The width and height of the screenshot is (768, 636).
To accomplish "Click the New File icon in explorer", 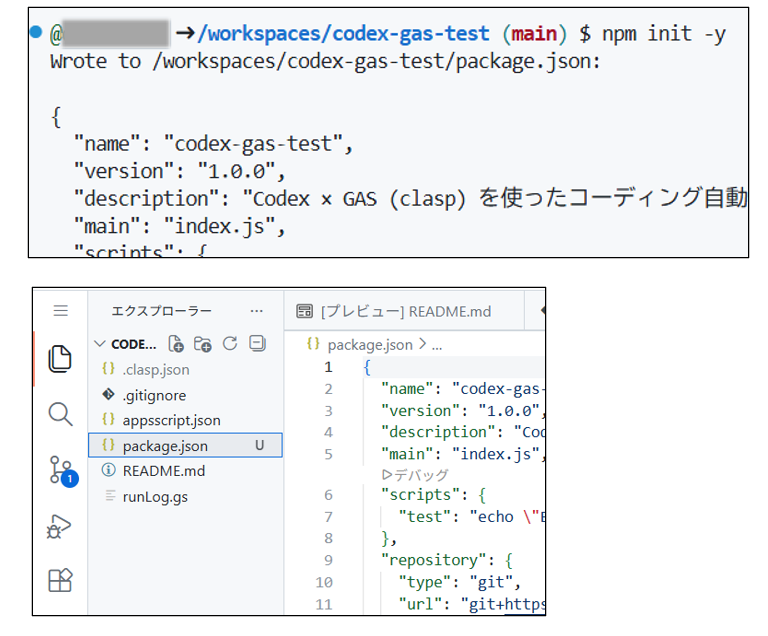I will 176,344.
